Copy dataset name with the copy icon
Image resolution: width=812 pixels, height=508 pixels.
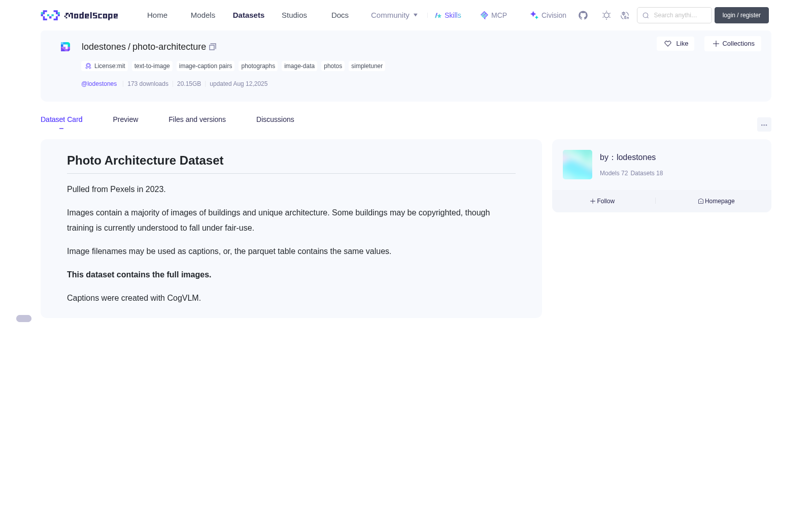point(213,47)
